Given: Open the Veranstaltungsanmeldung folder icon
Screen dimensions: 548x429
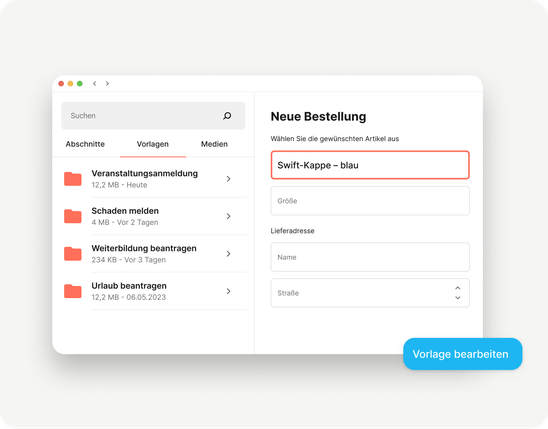Looking at the screenshot, I should pyautogui.click(x=73, y=179).
